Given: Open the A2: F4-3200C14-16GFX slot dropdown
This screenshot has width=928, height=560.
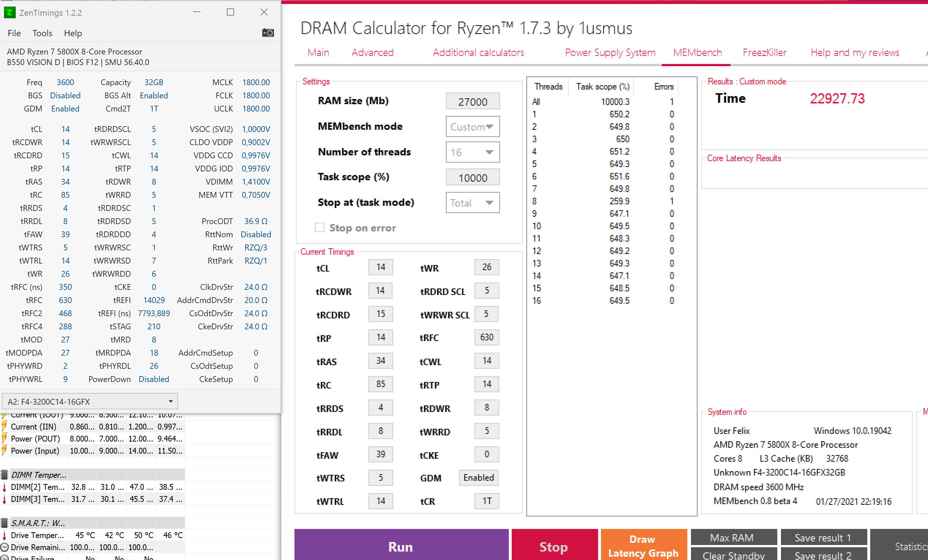Looking at the screenshot, I should click(x=171, y=401).
